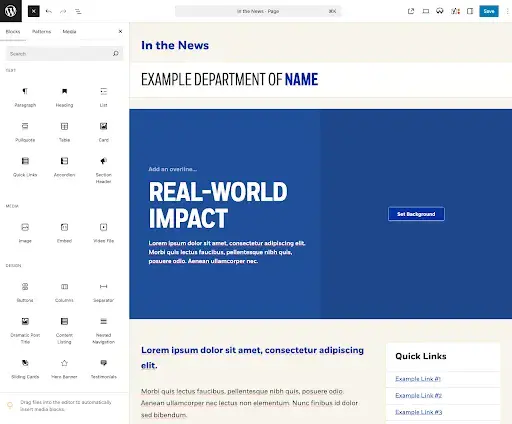512x424 pixels.
Task: Save the page
Action: coord(489,11)
